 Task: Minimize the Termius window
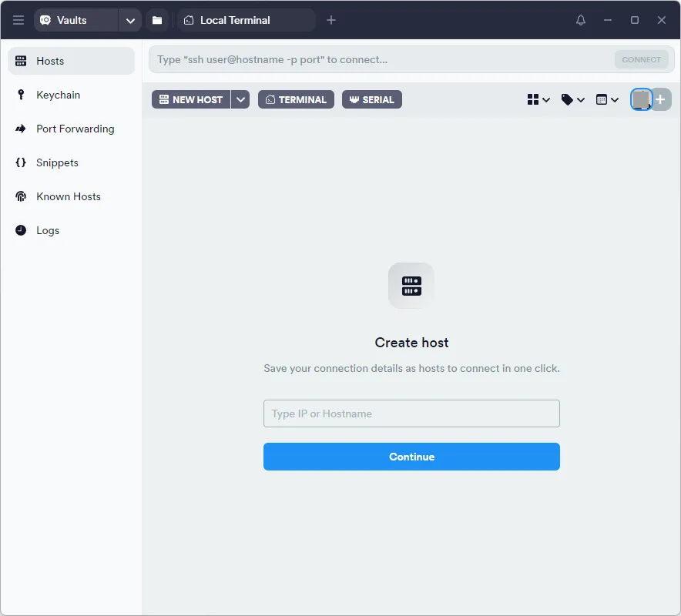click(608, 20)
